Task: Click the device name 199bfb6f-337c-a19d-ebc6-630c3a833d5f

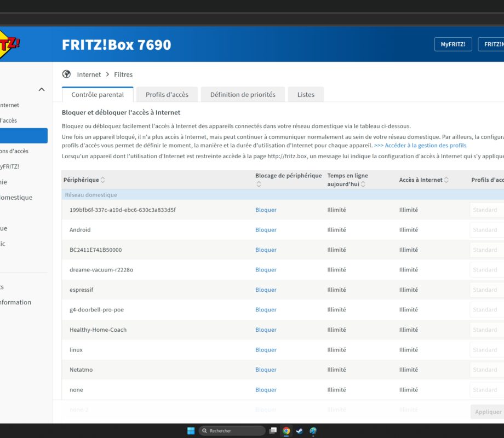Action: 123,210
